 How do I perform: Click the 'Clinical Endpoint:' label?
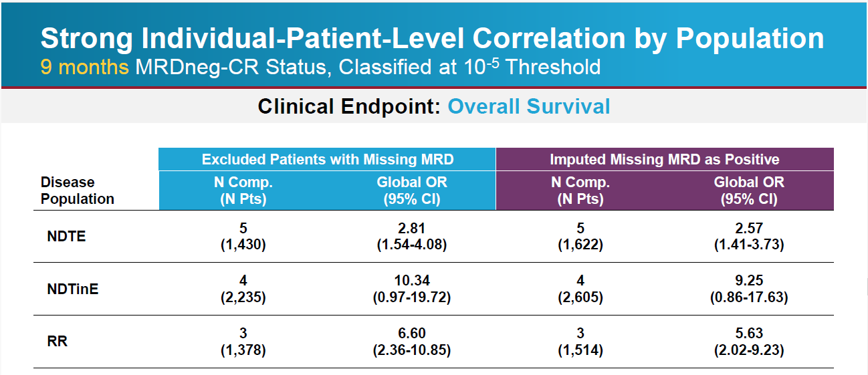(348, 106)
